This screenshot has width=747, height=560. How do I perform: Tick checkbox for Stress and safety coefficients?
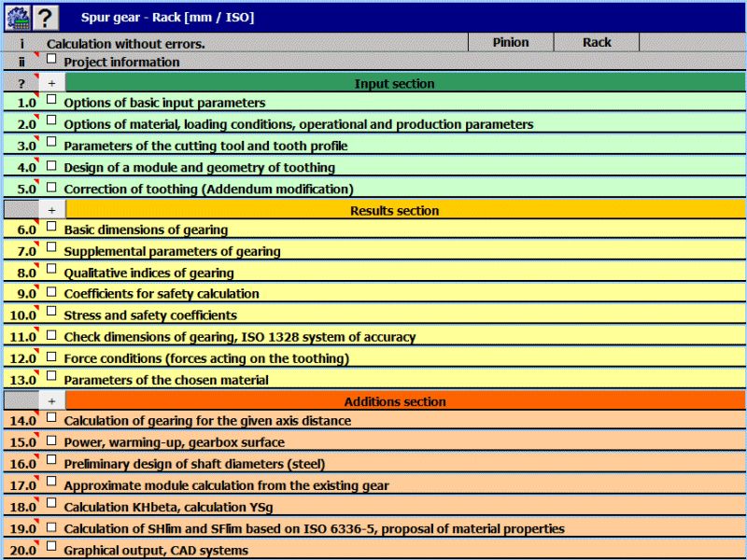pyautogui.click(x=51, y=312)
